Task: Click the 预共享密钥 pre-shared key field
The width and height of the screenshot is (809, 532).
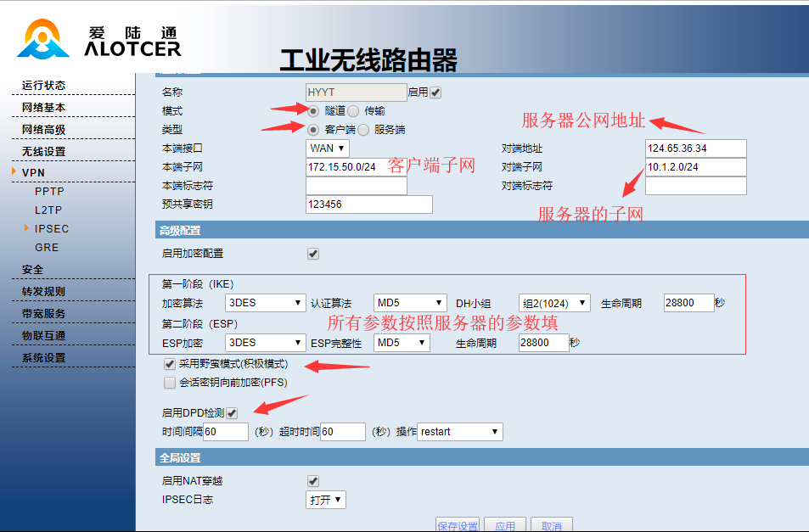Action: [x=368, y=204]
